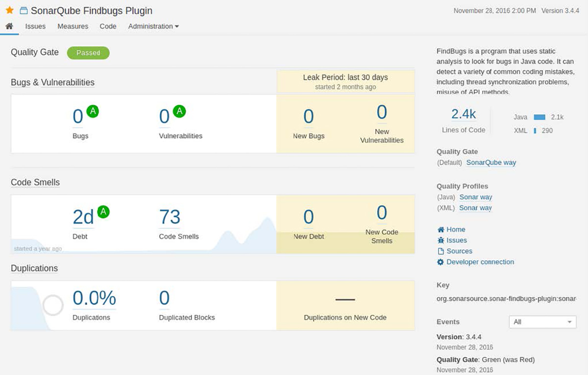The width and height of the screenshot is (588, 375).
Task: Click the orange favorite star icon
Action: [x=10, y=10]
